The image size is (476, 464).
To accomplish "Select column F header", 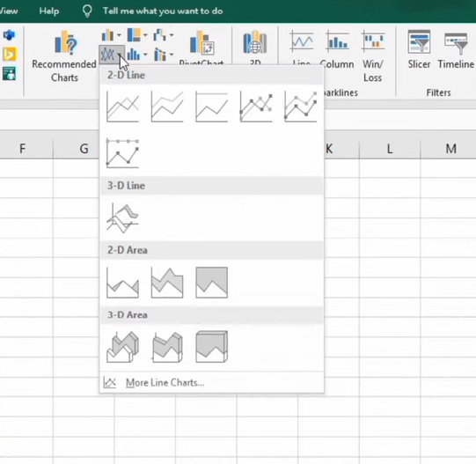I will (23, 149).
